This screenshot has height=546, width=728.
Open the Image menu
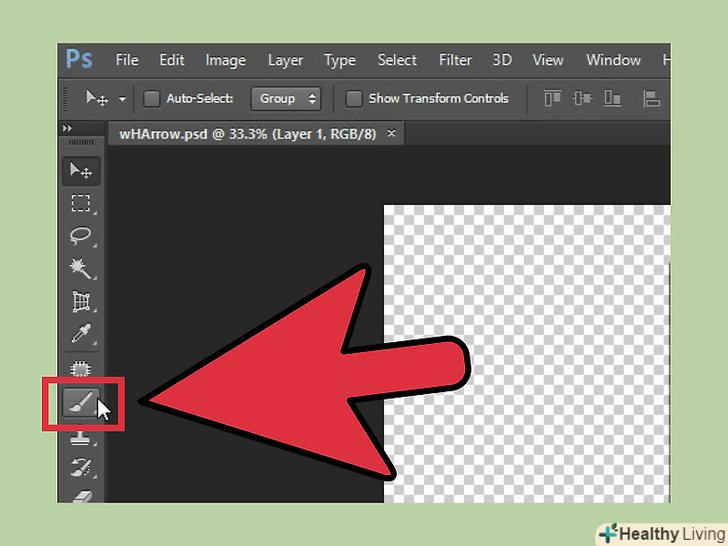(226, 60)
